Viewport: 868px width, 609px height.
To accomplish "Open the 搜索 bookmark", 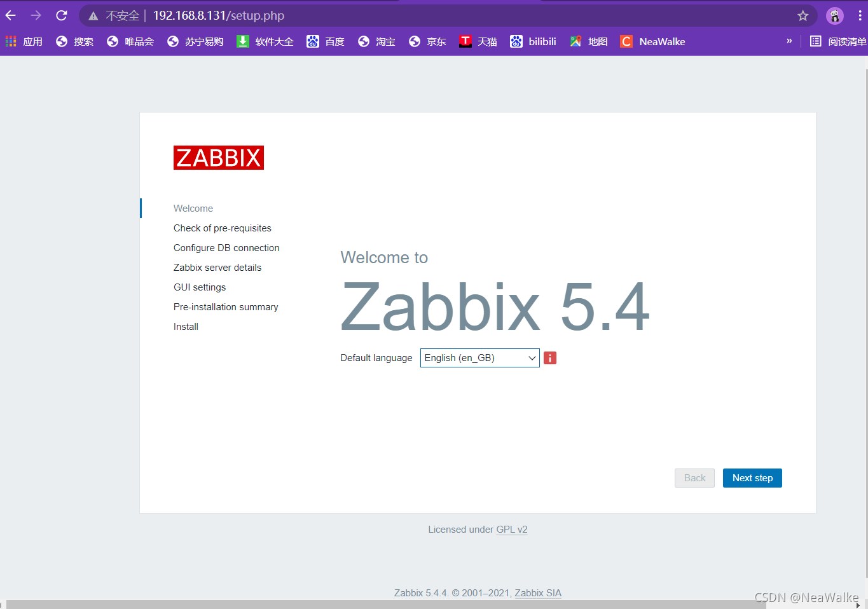I will [74, 41].
